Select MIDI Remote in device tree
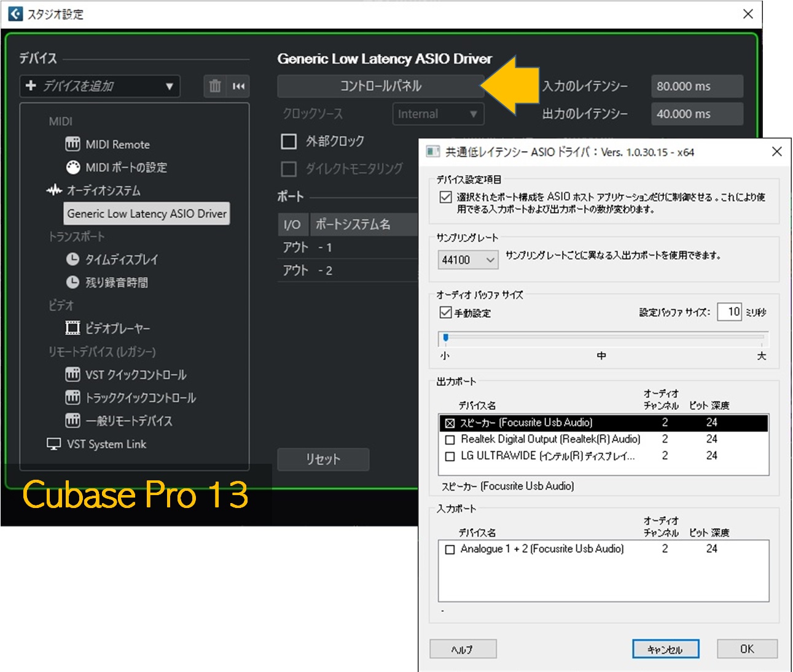Viewport: 793px width, 672px height. 117,144
